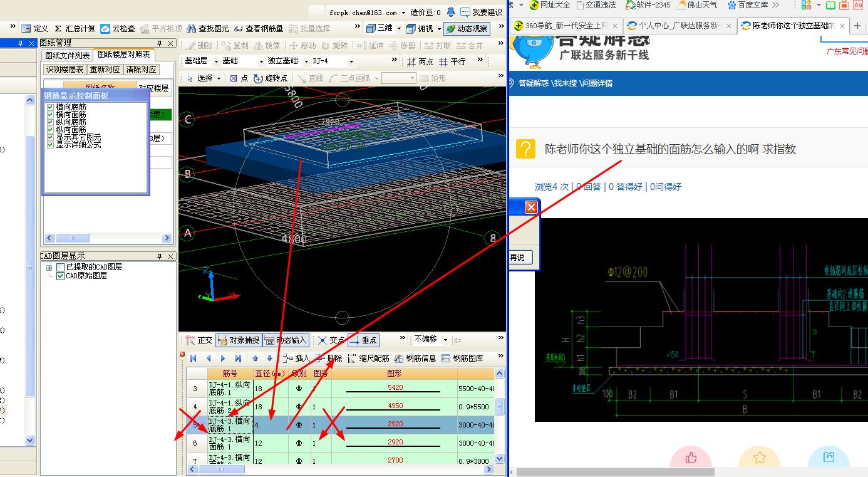Viewport: 868px width, 477px height.
Task: Open the 不偏移 offset dropdown
Action: pos(446,340)
